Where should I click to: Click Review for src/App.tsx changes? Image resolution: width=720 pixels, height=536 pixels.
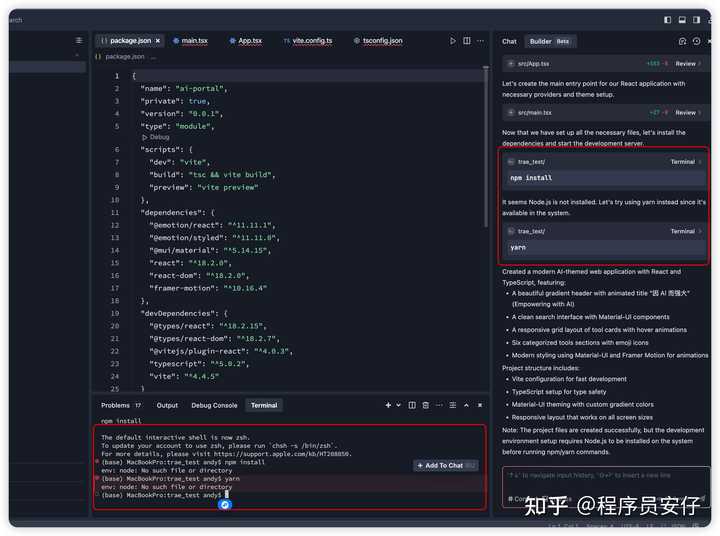[686, 63]
